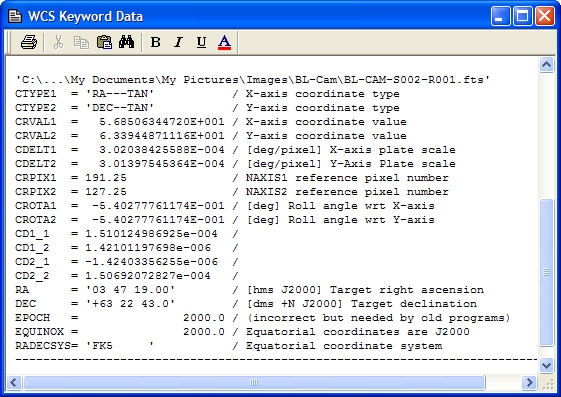Click the comment 'Target right ascension'
This screenshot has height=397, width=561.
pyautogui.click(x=406, y=289)
